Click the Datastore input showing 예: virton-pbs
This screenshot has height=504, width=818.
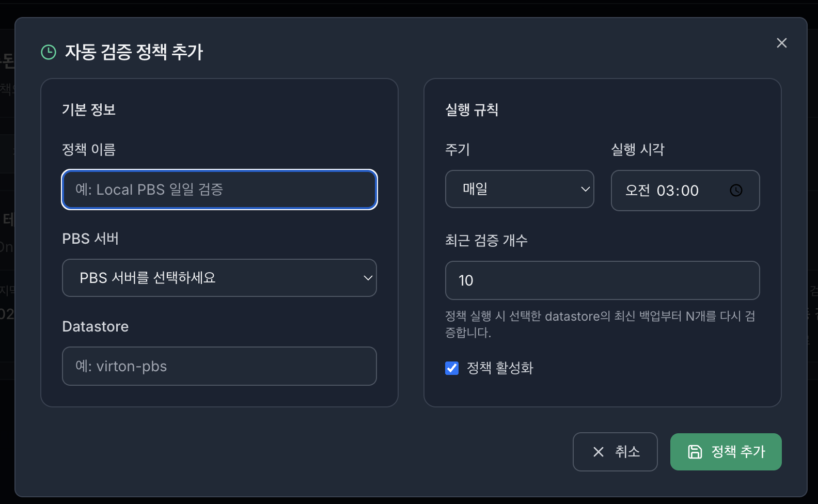[x=219, y=366]
